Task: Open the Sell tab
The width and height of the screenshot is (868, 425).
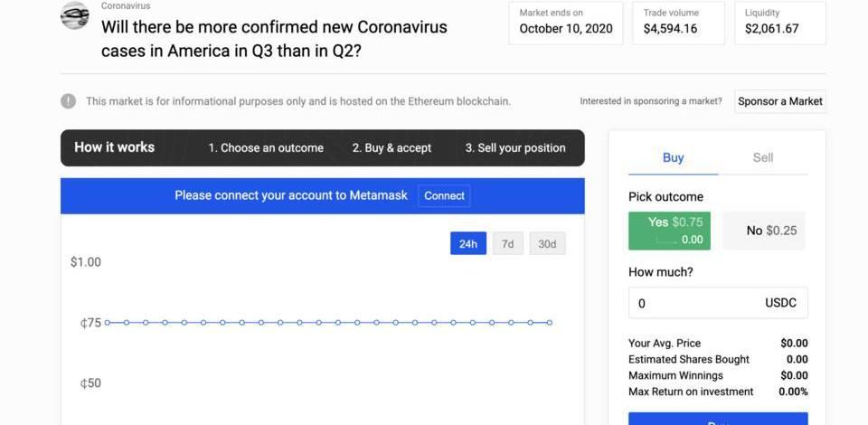Action: coord(763,157)
